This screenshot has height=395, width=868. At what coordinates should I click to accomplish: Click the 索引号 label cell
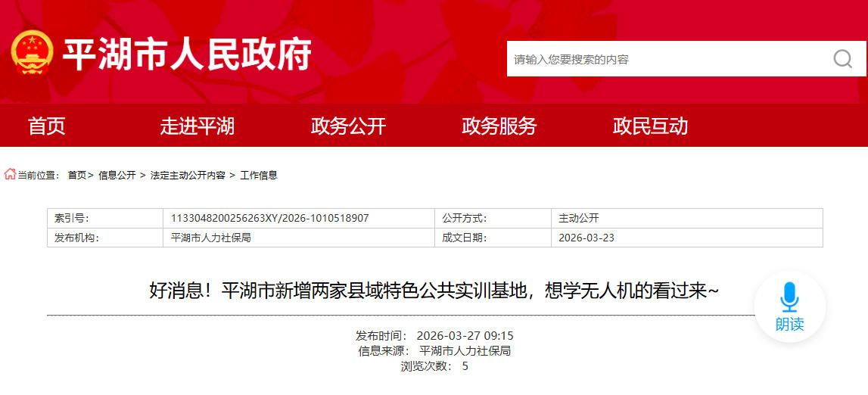click(105, 218)
